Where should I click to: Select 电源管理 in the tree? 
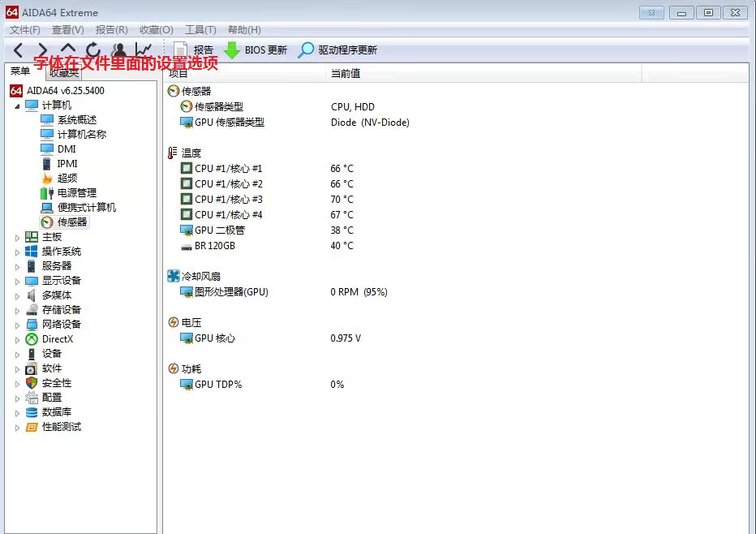(68, 193)
